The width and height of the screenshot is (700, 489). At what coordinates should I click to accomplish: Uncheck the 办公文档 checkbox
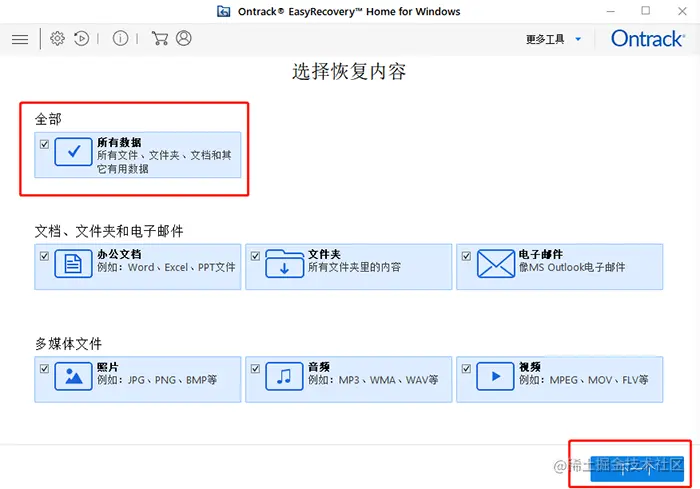[x=44, y=256]
